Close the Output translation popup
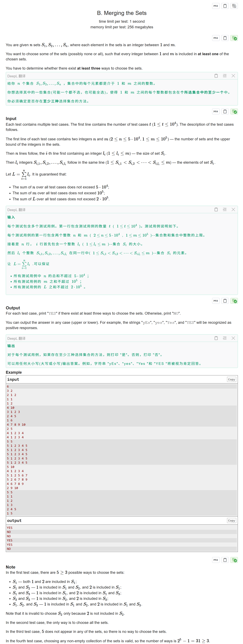The image size is (243, 644). (233, 338)
